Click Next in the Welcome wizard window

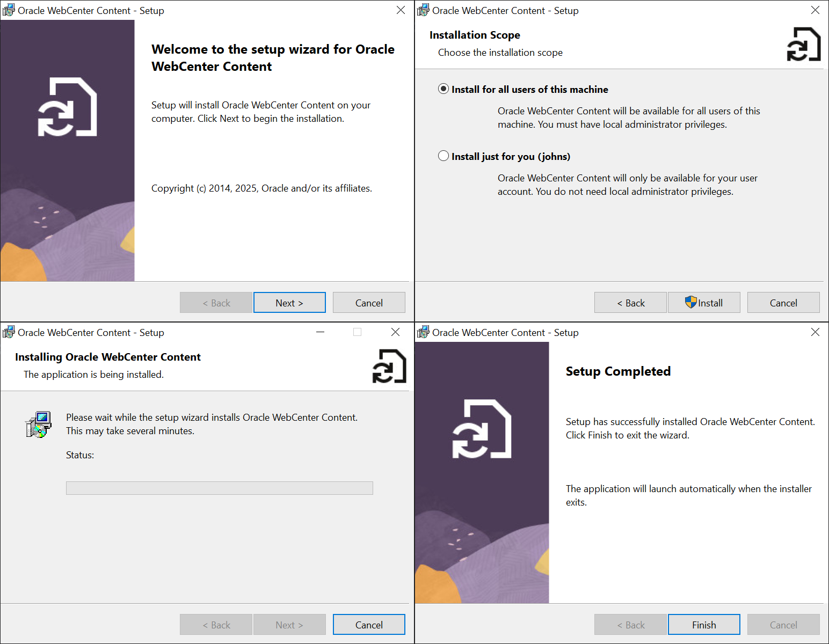289,303
